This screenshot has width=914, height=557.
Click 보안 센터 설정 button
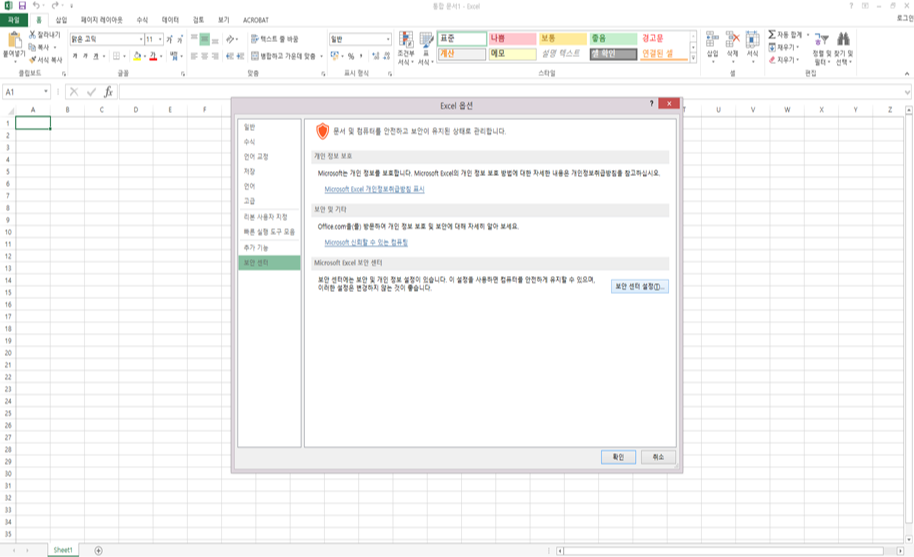[639, 287]
